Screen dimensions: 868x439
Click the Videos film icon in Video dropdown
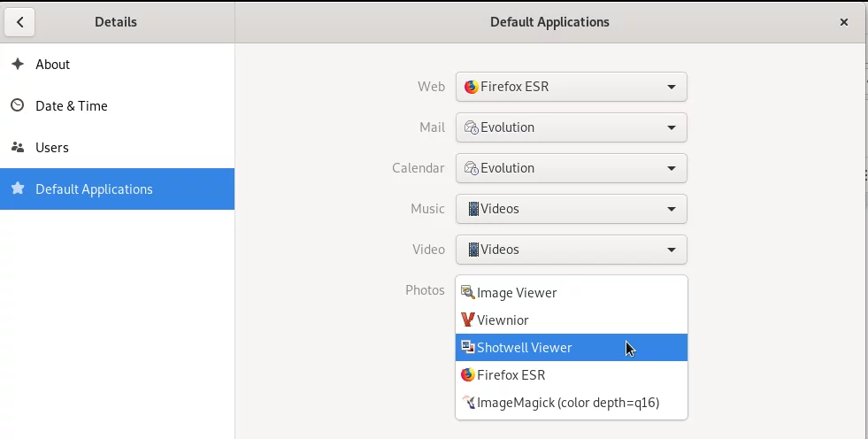pyautogui.click(x=473, y=250)
